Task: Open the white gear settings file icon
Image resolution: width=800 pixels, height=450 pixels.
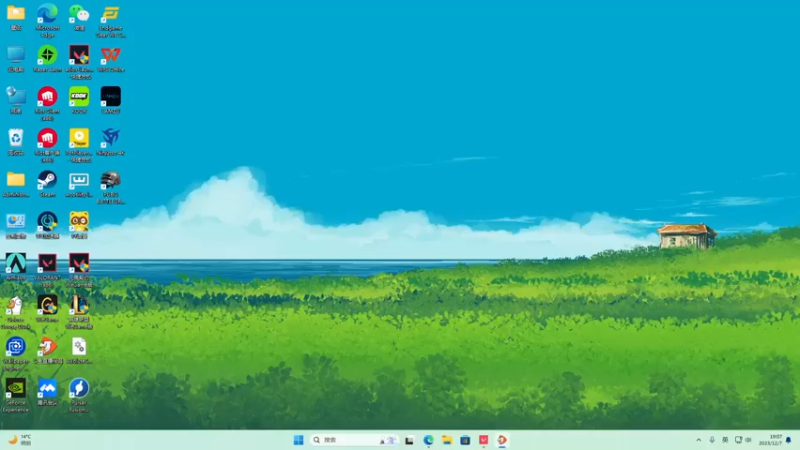Action: (79, 351)
